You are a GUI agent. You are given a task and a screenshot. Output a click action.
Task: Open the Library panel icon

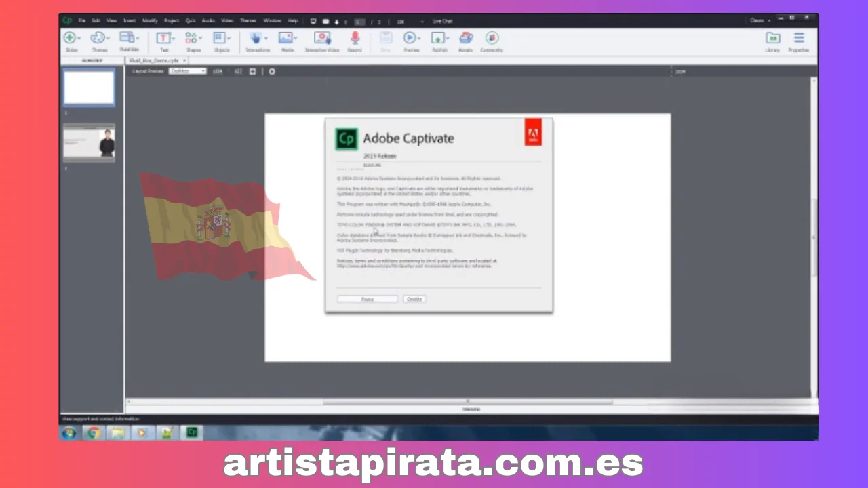tap(772, 38)
